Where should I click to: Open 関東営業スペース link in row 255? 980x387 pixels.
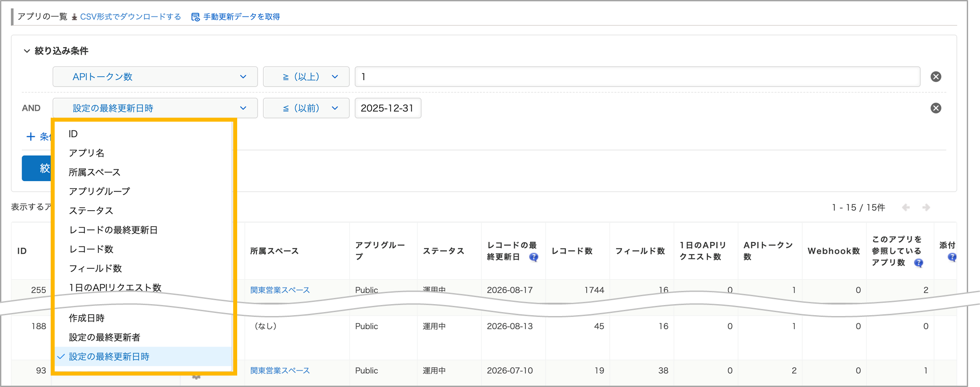point(280,290)
